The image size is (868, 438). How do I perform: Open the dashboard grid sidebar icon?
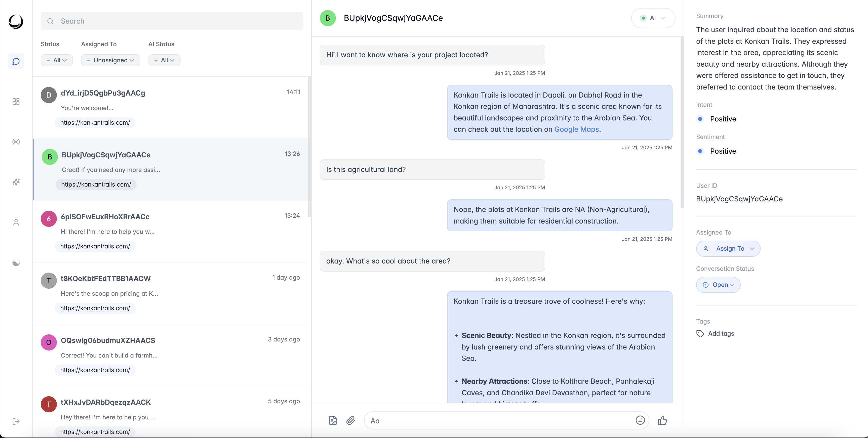(16, 102)
